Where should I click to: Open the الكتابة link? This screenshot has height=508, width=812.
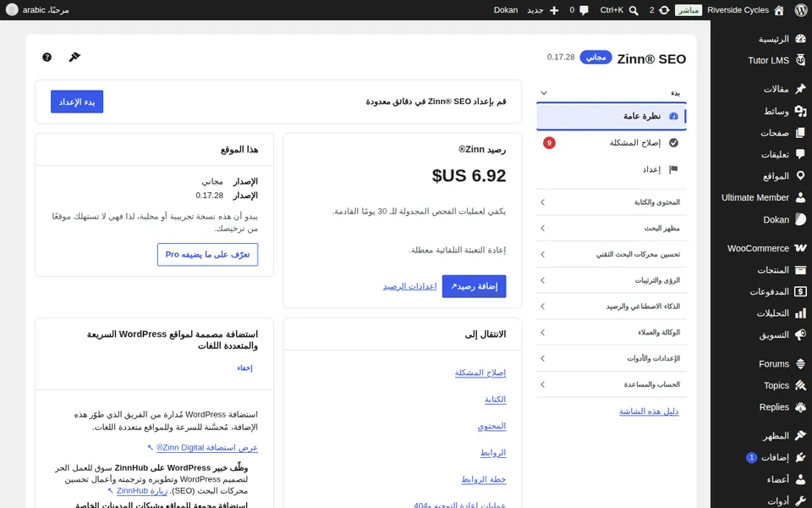tap(495, 399)
